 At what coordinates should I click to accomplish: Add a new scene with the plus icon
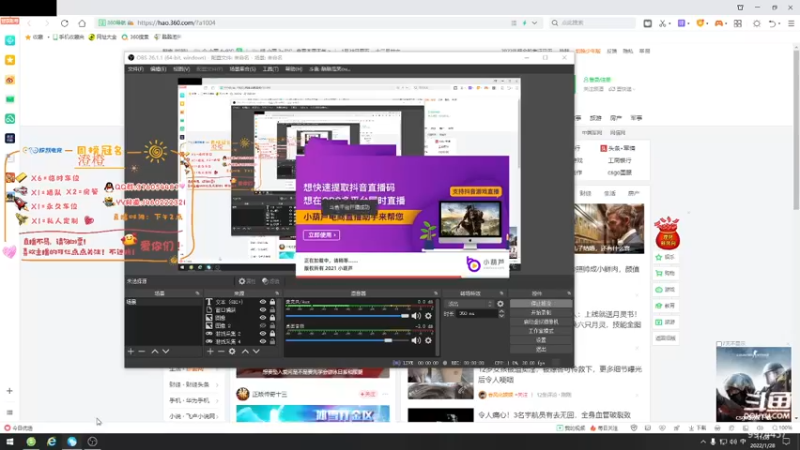click(131, 352)
